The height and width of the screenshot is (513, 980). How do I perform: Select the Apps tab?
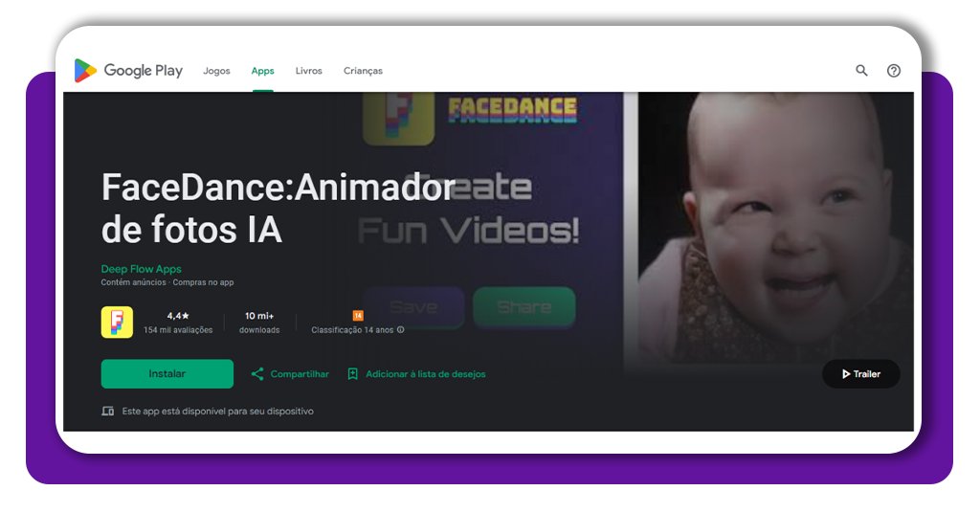(262, 71)
